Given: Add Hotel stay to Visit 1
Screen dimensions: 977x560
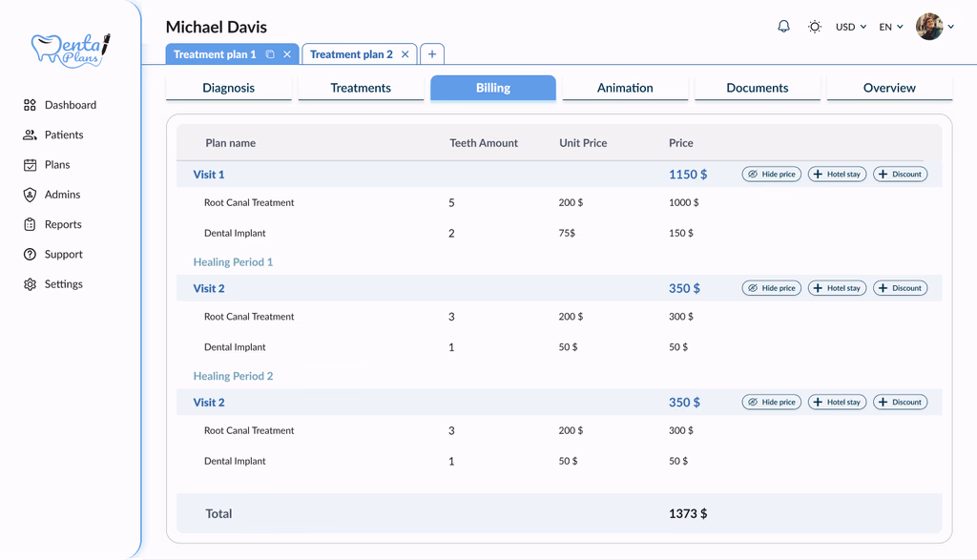Looking at the screenshot, I should click(x=837, y=175).
